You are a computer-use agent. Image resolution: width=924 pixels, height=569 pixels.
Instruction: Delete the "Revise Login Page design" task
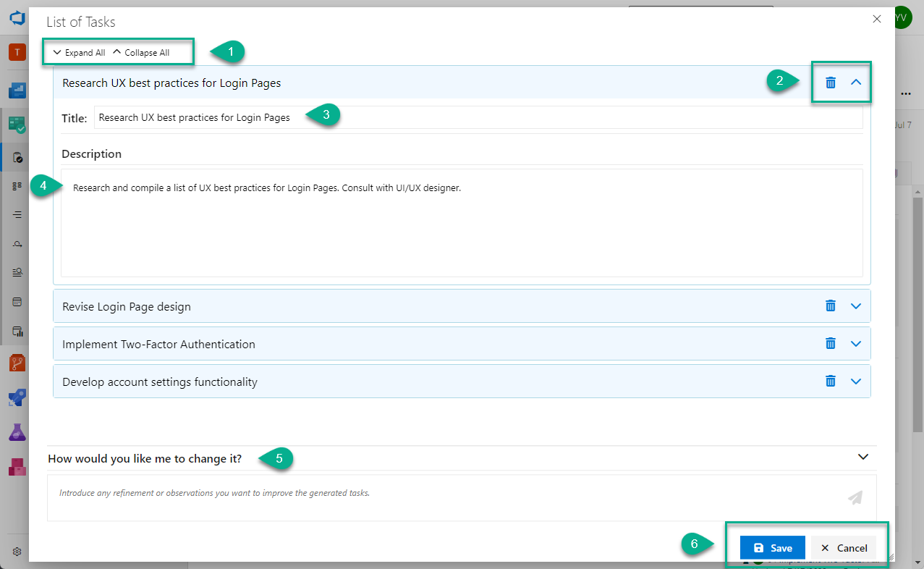point(830,305)
